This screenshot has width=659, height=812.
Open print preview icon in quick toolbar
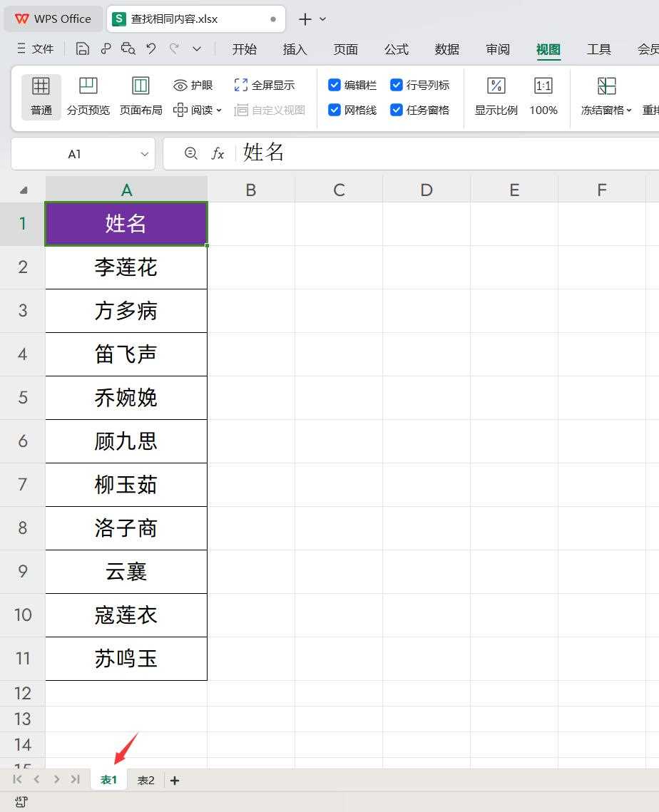128,48
